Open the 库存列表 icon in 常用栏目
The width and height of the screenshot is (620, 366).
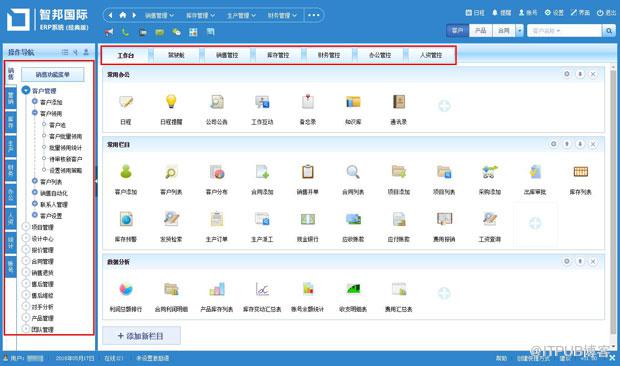click(x=580, y=172)
